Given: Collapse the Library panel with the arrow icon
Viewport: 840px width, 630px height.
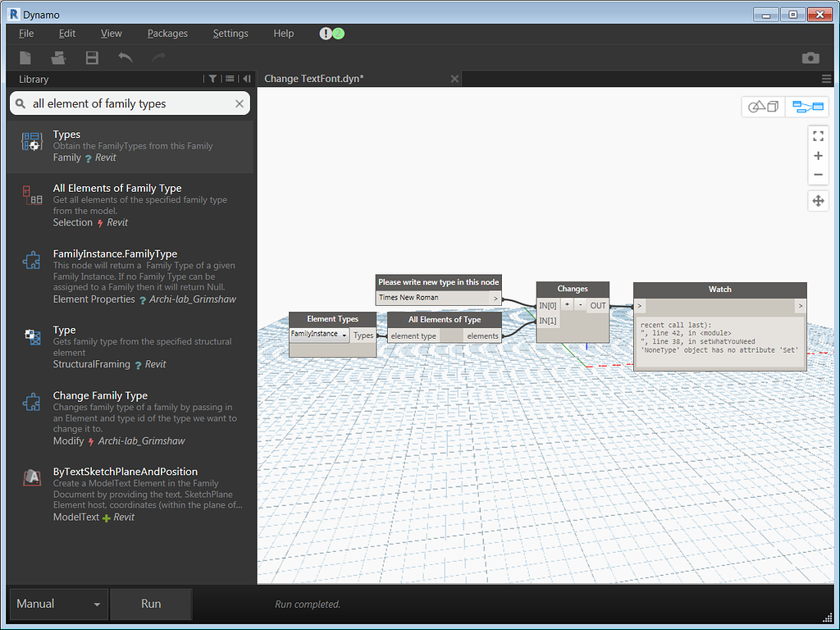Looking at the screenshot, I should (x=246, y=79).
